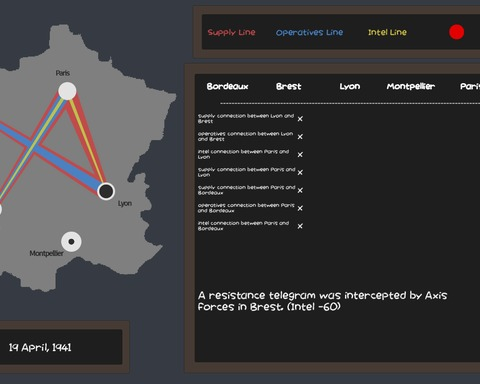The image size is (480, 384).
Task: Select the dark Lyon city node
Action: [106, 191]
